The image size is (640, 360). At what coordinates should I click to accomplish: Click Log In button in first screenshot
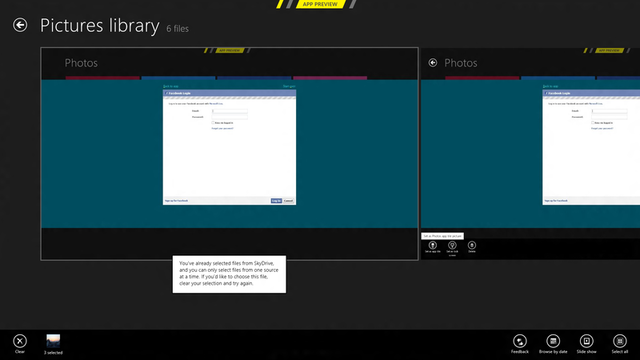click(276, 201)
